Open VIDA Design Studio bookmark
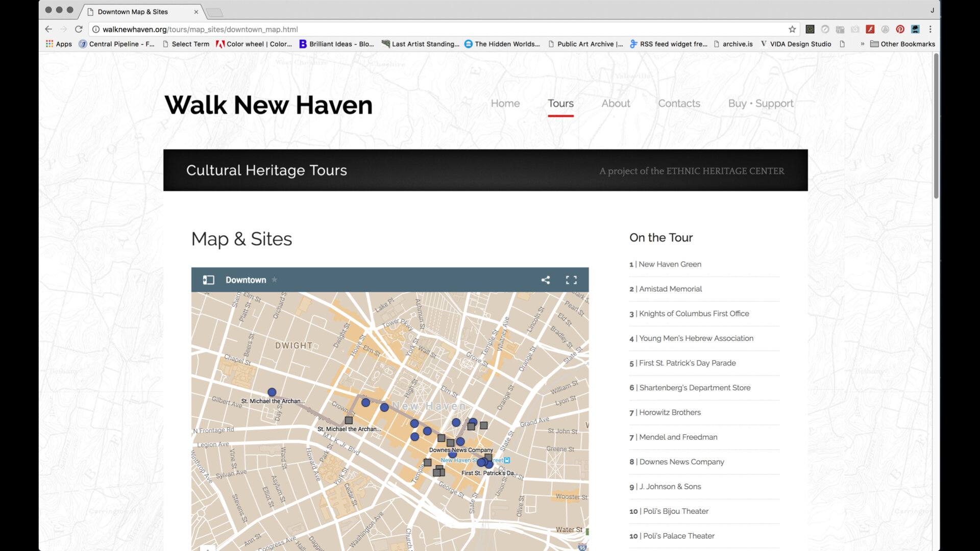This screenshot has width=980, height=551. tap(796, 44)
